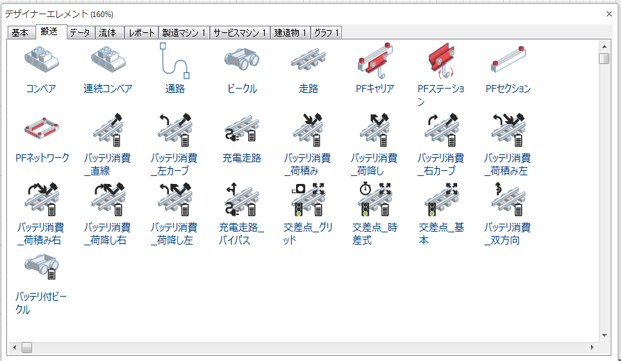Select 交差点_グリッド intersection icon
This screenshot has width=621, height=361.
coord(308,199)
